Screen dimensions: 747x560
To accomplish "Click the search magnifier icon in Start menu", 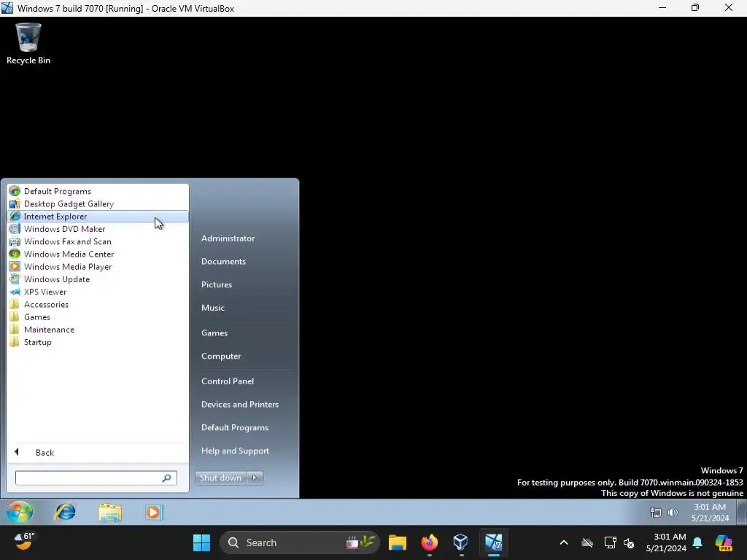I will click(167, 478).
